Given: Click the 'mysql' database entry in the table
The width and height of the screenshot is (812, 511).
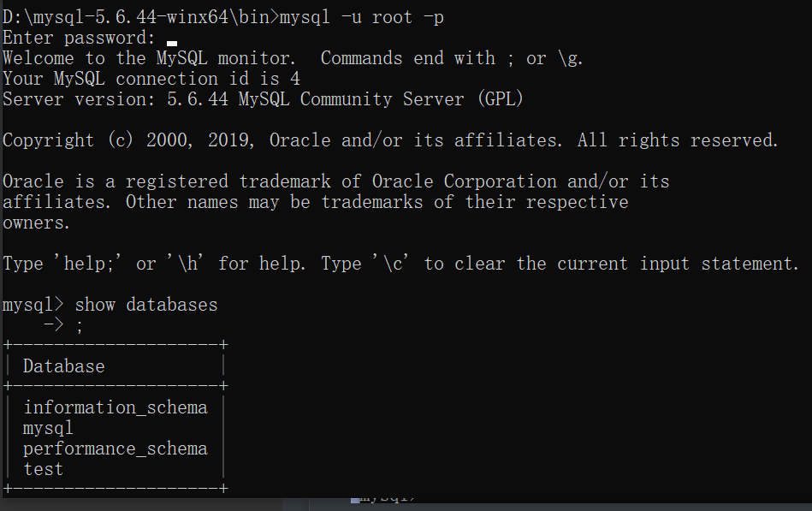Looking at the screenshot, I should (x=48, y=429).
